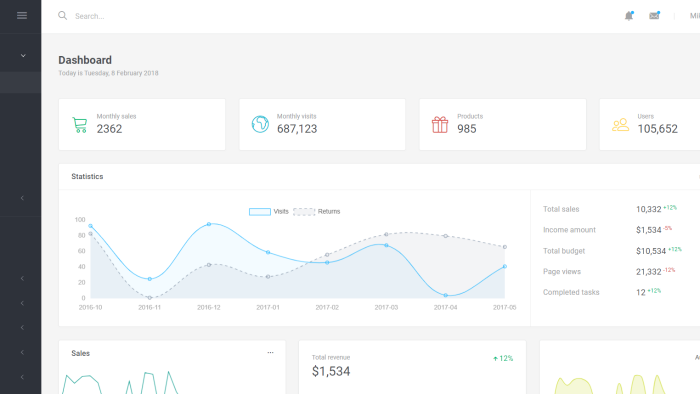Expand the sidebar downward chevron

click(23, 56)
